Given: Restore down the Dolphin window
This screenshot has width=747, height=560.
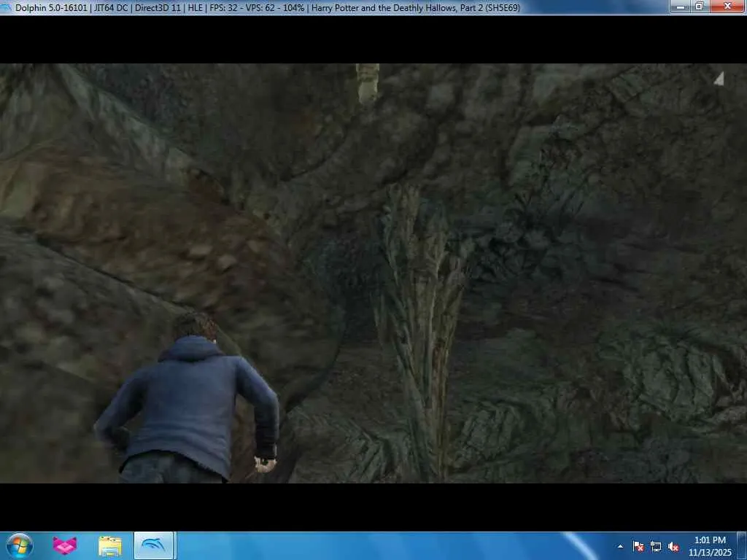Looking at the screenshot, I should [700, 7].
